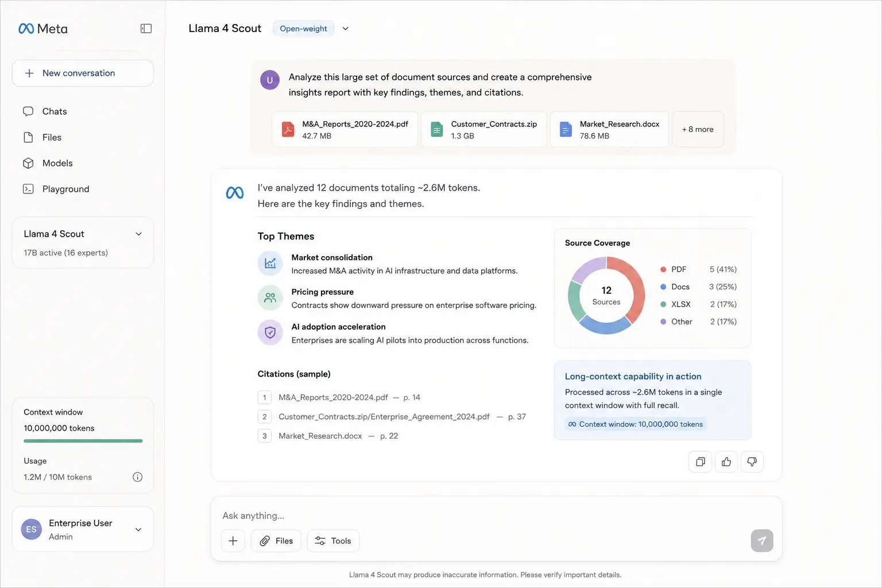The width and height of the screenshot is (882, 588).
Task: Click the purple Other legend dot
Action: click(x=663, y=322)
